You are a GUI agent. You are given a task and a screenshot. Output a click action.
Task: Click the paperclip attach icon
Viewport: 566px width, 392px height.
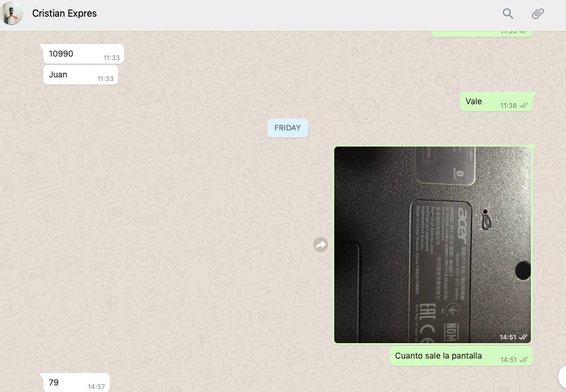(x=537, y=14)
